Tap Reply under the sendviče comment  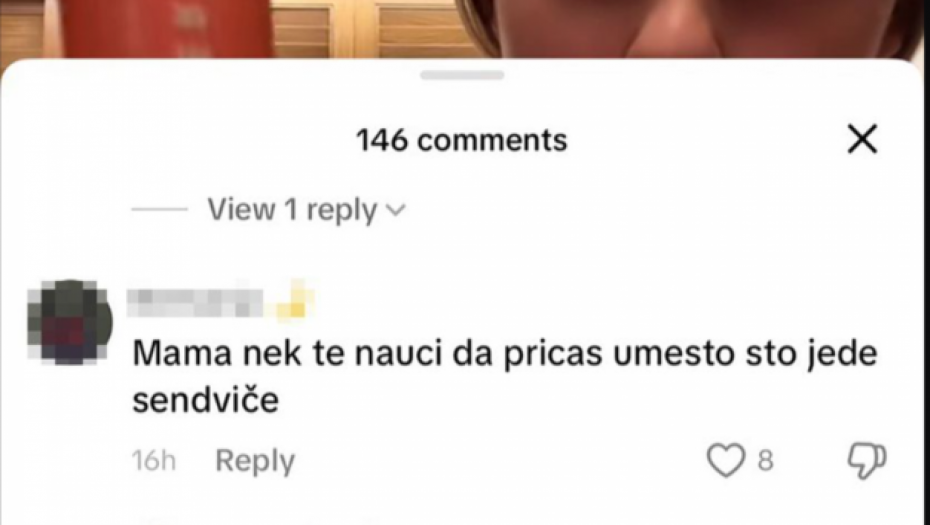(255, 460)
